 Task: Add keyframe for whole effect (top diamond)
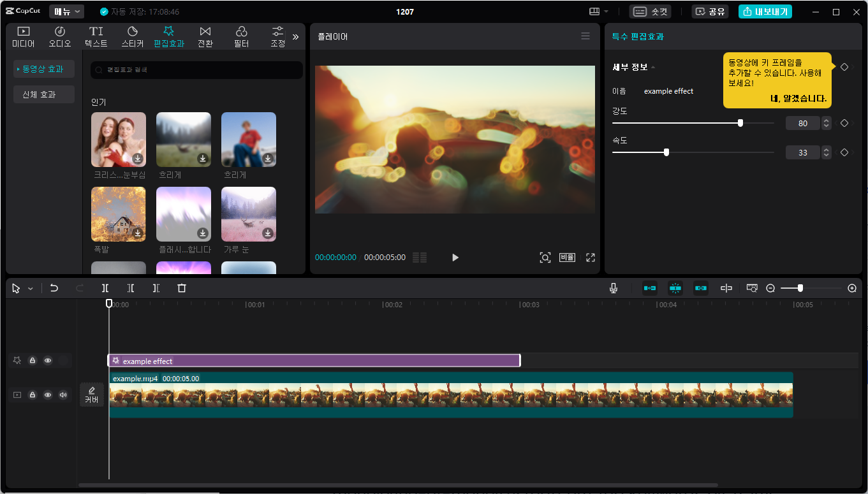[x=844, y=67]
